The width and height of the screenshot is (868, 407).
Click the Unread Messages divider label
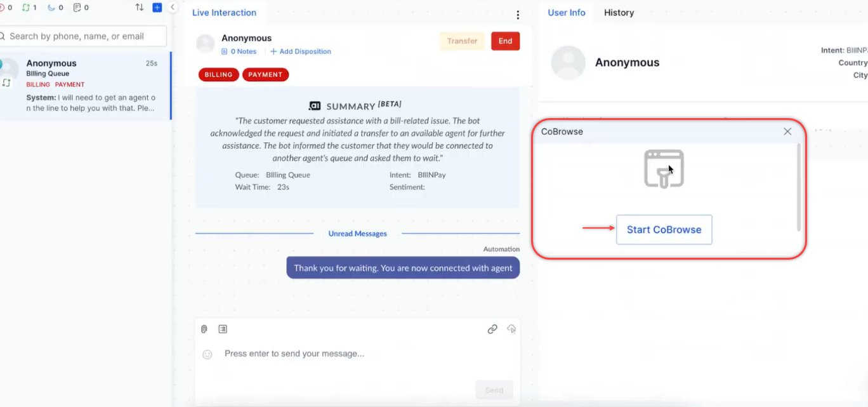(x=357, y=234)
